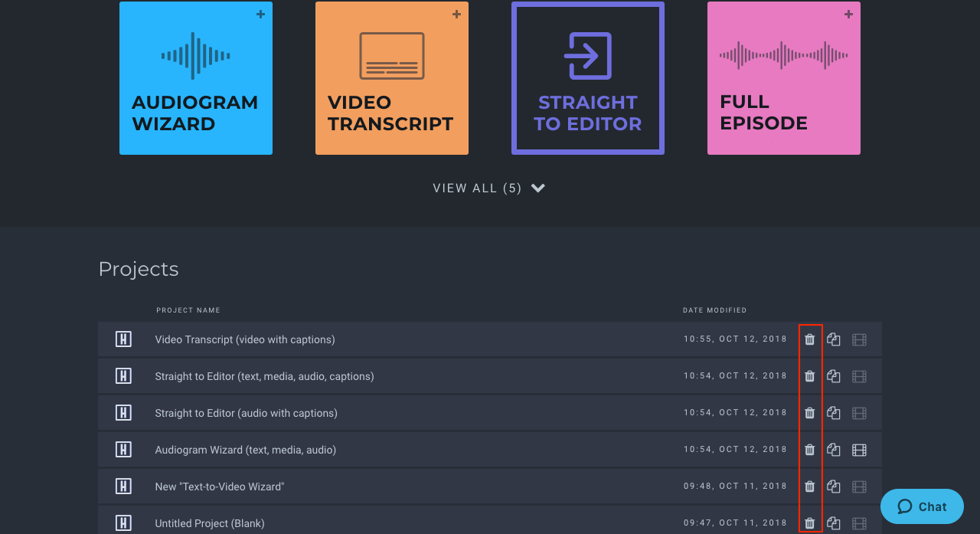
Task: Click the plus icon on the Audiogram Wizard card
Action: point(260,14)
